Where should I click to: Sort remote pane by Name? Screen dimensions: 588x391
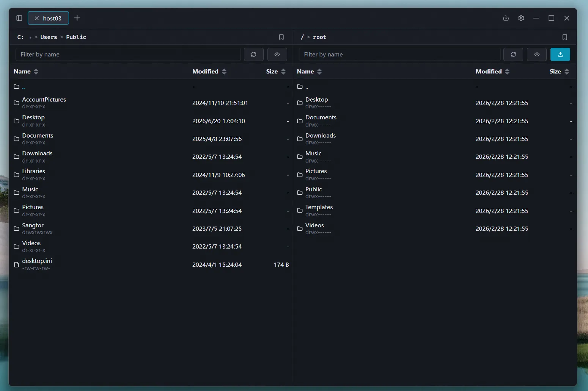pyautogui.click(x=309, y=72)
